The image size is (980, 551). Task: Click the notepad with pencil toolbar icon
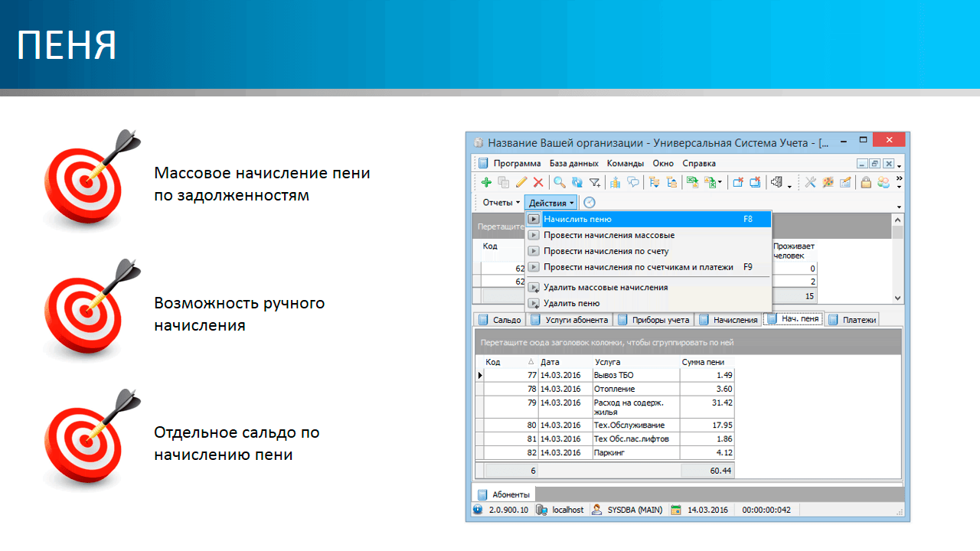pyautogui.click(x=845, y=182)
